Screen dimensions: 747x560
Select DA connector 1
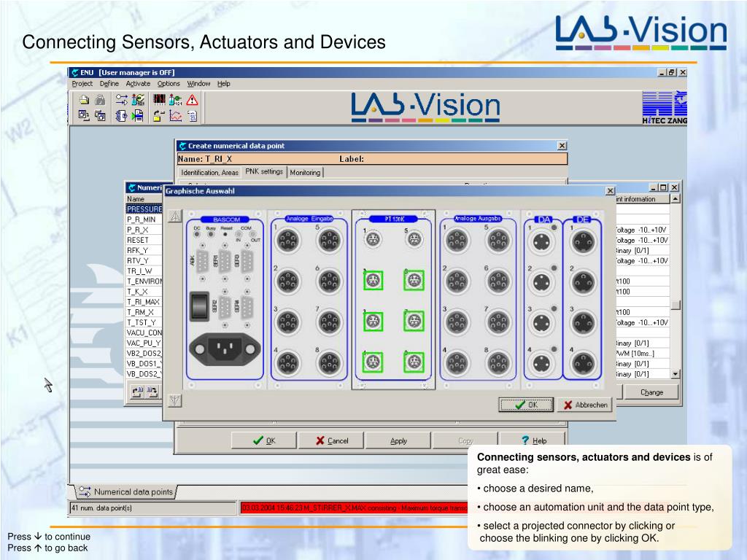click(x=542, y=241)
